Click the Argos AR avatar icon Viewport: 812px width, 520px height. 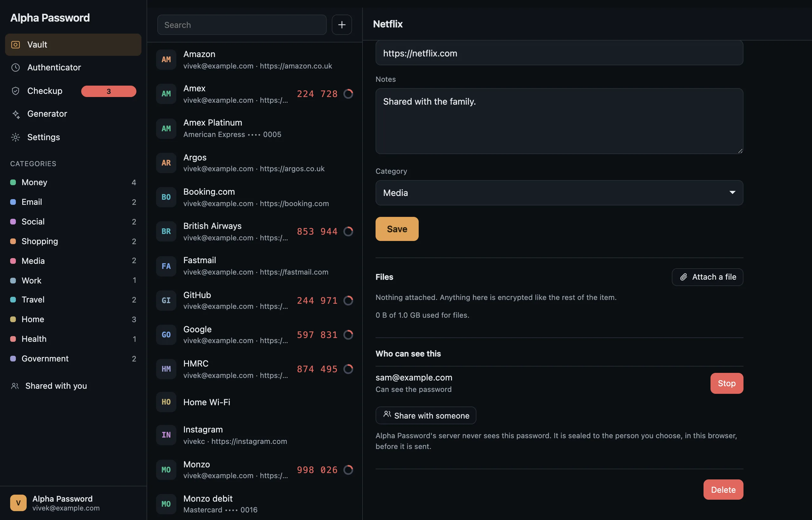pos(166,163)
